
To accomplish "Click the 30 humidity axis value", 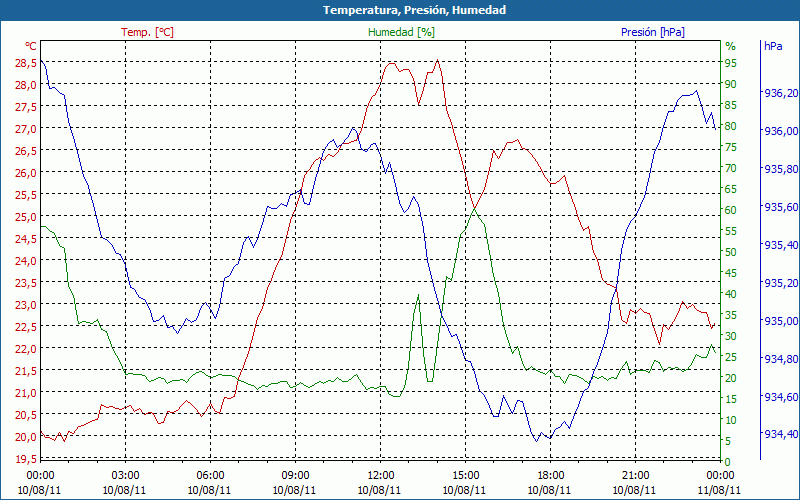I will 731,336.
